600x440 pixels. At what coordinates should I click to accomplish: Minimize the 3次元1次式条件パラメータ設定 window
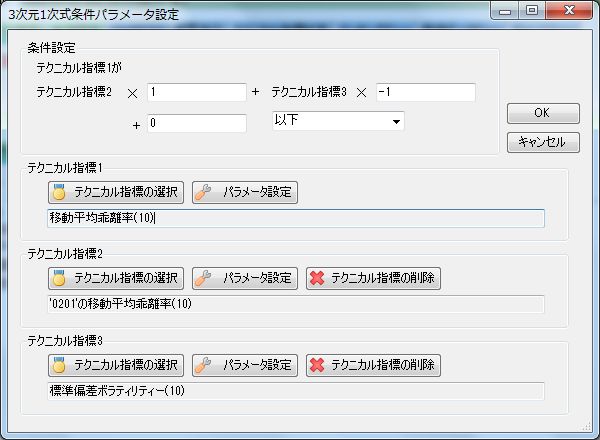click(505, 10)
